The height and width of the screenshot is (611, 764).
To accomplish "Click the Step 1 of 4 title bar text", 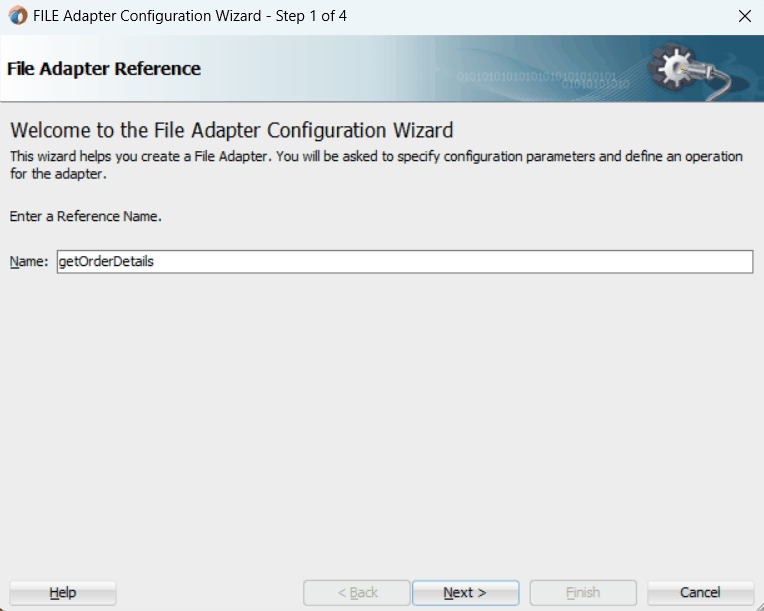I will click(x=311, y=16).
